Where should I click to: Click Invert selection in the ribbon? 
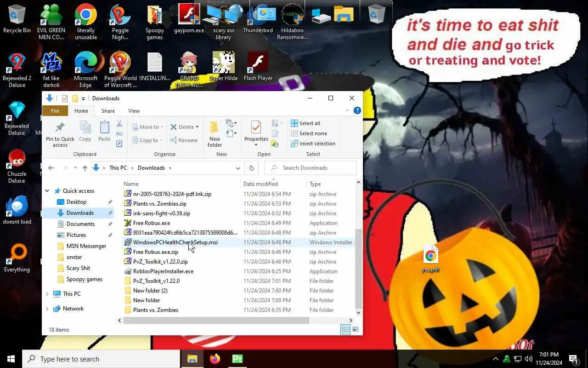[313, 144]
